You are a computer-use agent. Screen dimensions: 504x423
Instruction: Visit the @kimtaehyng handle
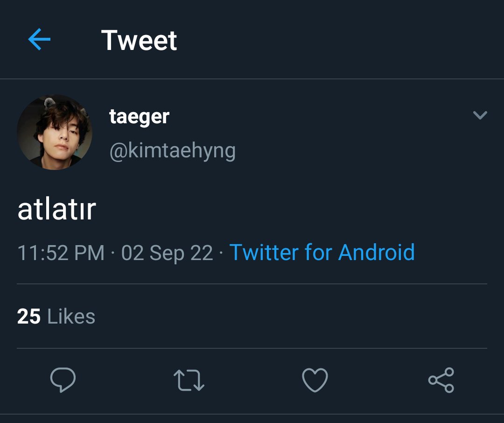tap(173, 151)
